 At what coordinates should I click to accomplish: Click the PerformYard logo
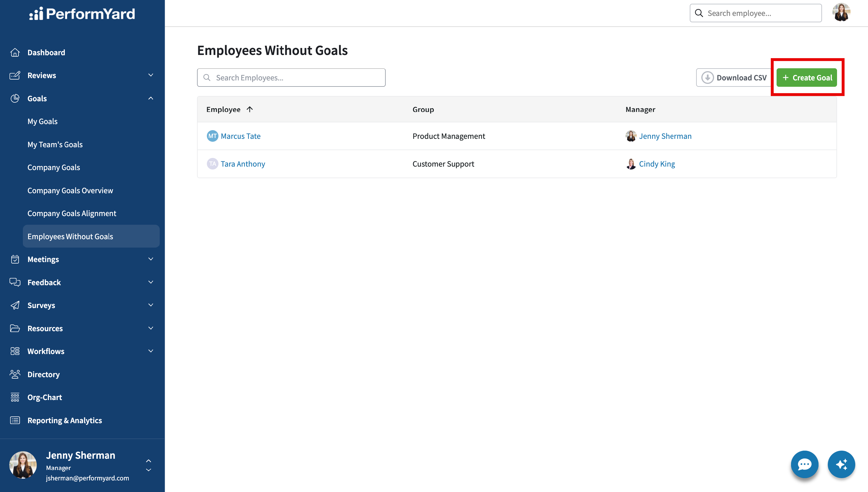82,14
